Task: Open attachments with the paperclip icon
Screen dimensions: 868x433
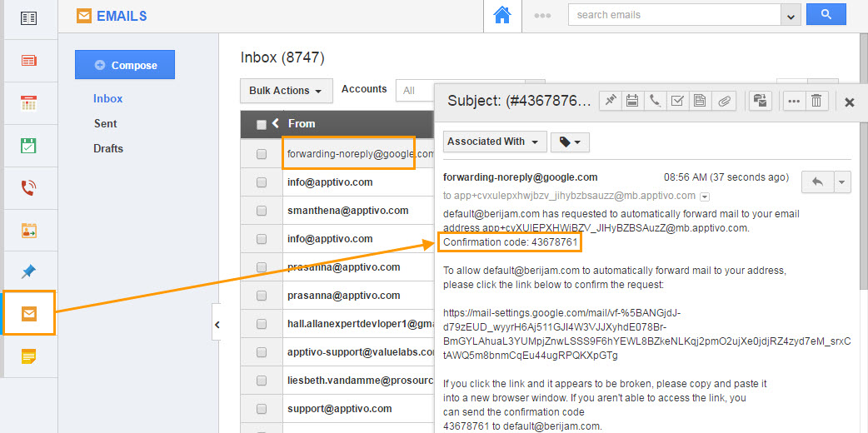Action: 723,102
